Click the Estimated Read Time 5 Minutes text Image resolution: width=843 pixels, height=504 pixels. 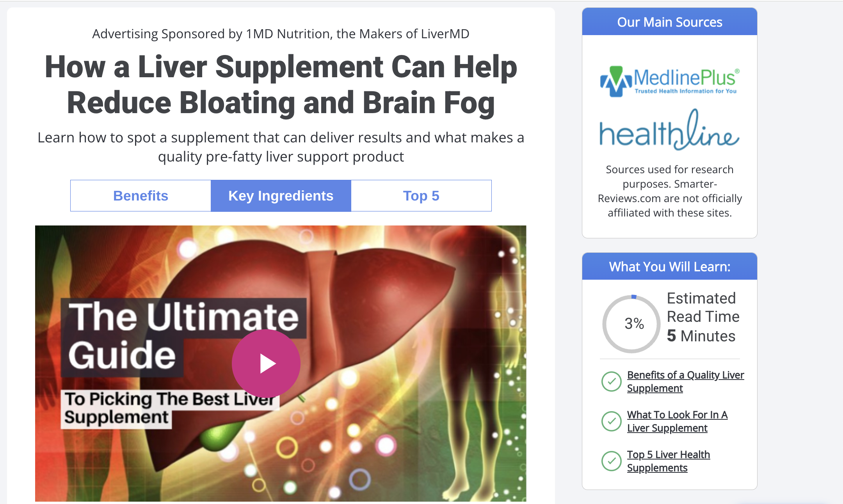point(703,317)
